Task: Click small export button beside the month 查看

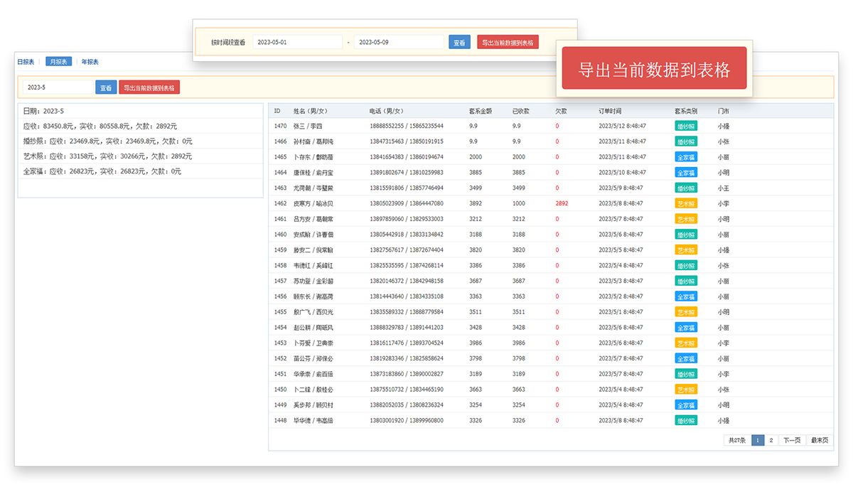Action: (149, 87)
